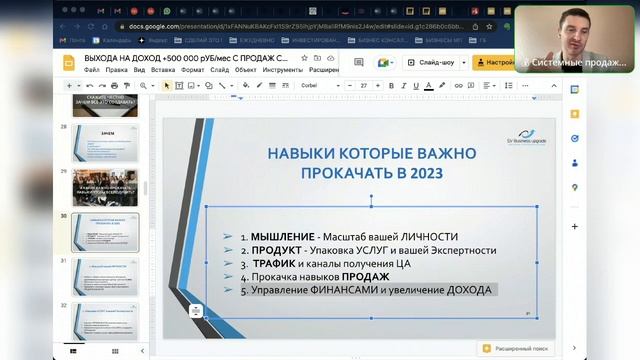Open Tasks side panel
The width and height of the screenshot is (640, 360).
click(x=575, y=138)
